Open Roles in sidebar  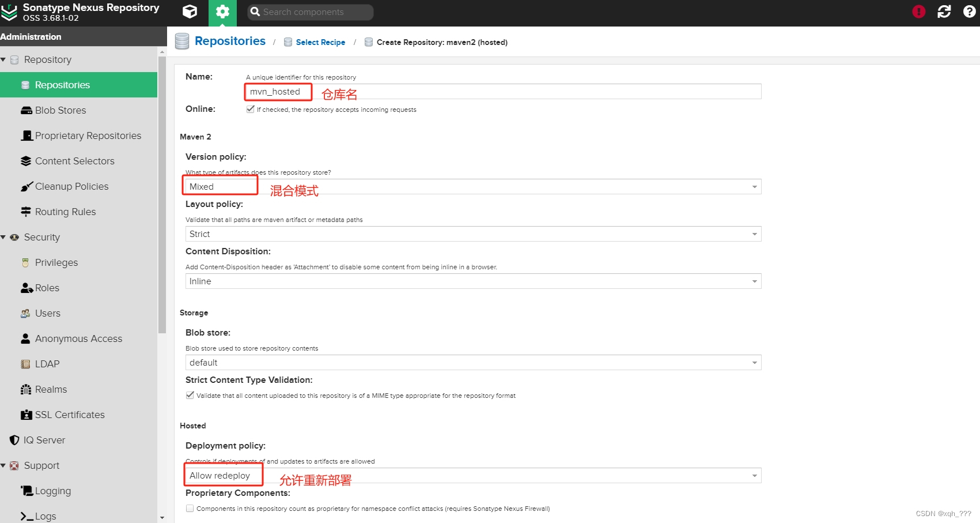[78, 288]
